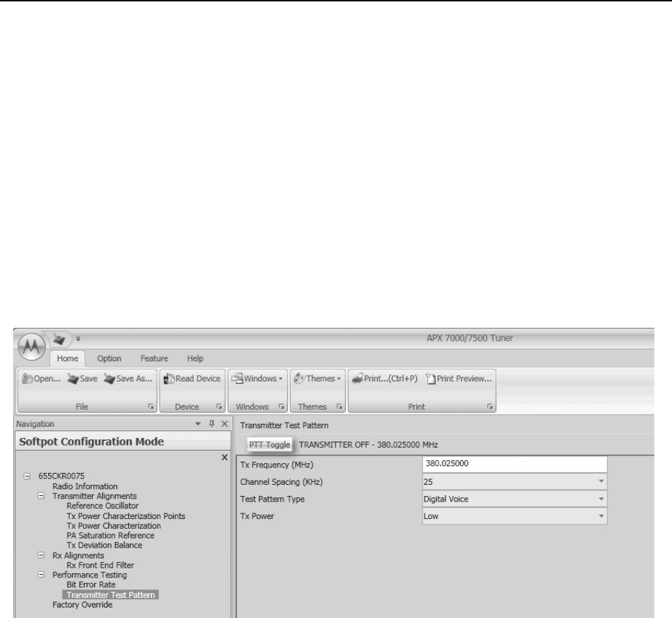Image resolution: width=672 pixels, height=618 pixels.
Task: Click the Open... file button
Action: (x=41, y=379)
